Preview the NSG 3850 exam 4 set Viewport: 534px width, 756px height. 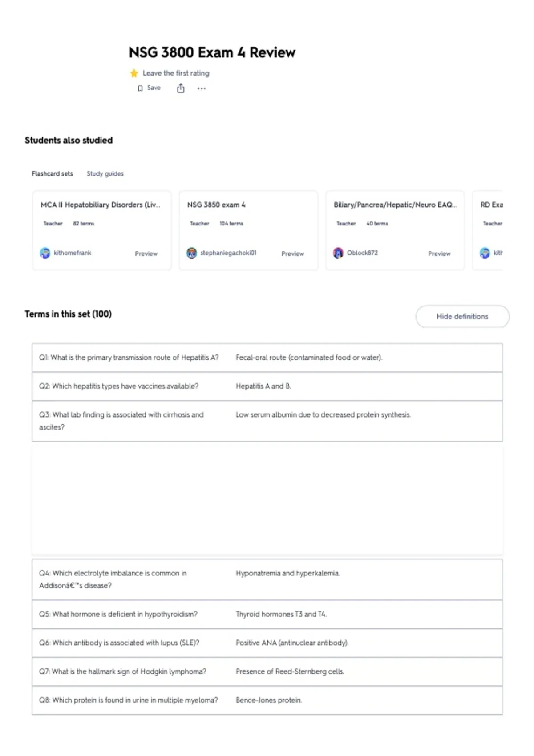(293, 253)
